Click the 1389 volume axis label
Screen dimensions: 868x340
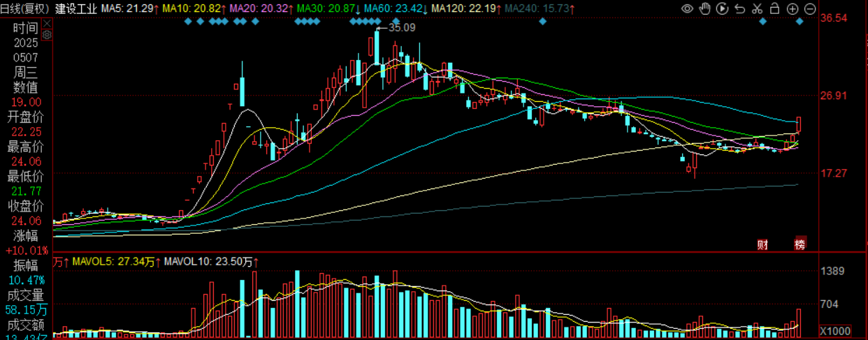(x=832, y=271)
